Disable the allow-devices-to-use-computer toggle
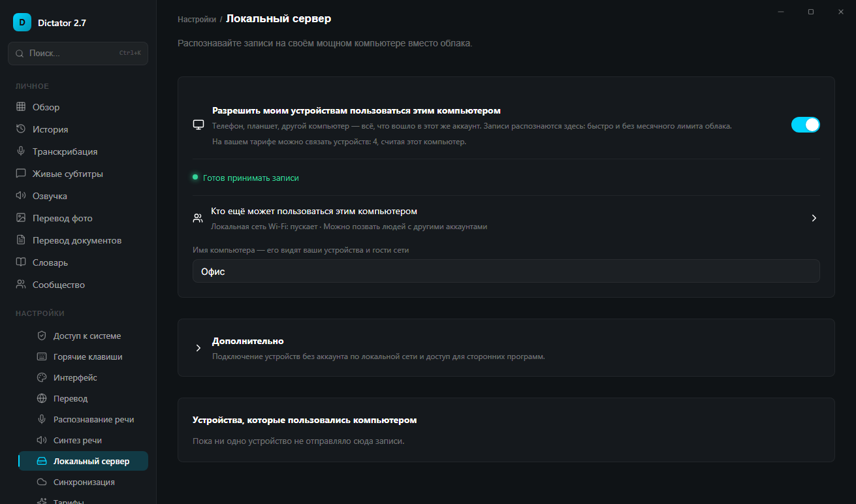 click(805, 125)
